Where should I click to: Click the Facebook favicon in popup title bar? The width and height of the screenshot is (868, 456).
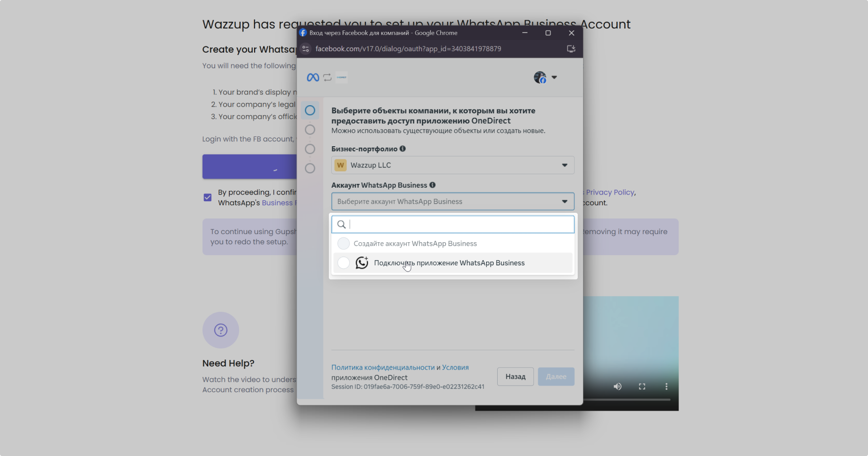point(303,33)
